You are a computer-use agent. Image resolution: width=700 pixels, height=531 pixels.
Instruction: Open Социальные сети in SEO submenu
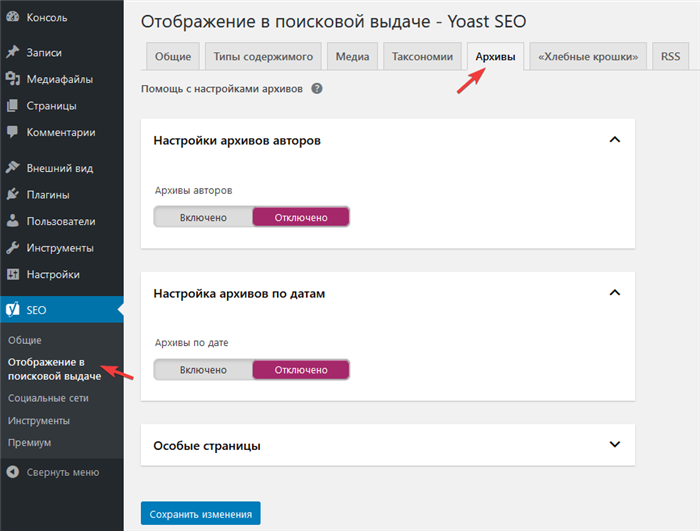(48, 398)
